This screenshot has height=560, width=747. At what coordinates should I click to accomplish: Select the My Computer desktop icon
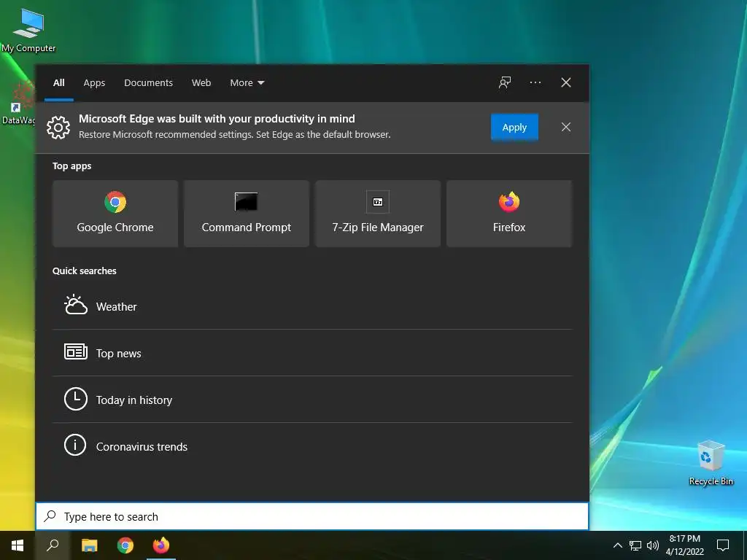(x=28, y=31)
